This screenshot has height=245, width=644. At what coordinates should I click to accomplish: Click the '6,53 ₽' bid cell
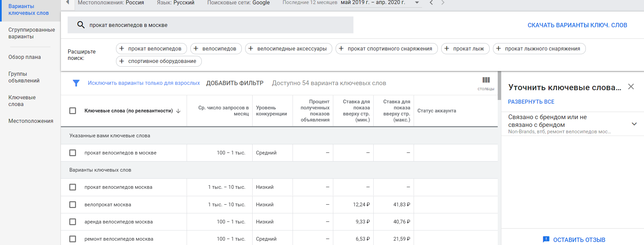tap(363, 239)
